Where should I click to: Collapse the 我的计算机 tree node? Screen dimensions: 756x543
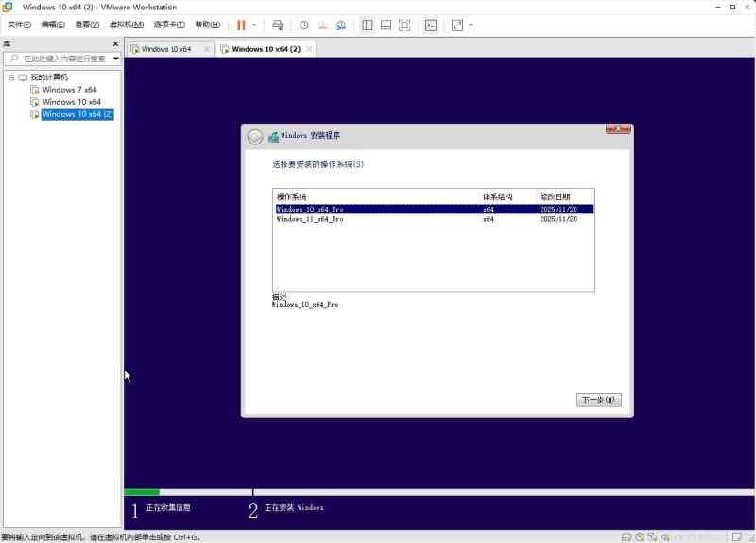point(11,77)
